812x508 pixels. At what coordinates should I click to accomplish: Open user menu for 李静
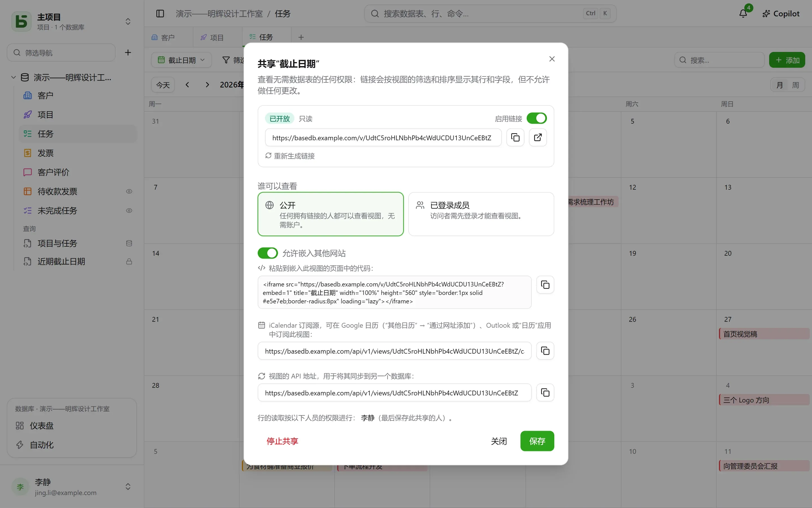pyautogui.click(x=72, y=487)
